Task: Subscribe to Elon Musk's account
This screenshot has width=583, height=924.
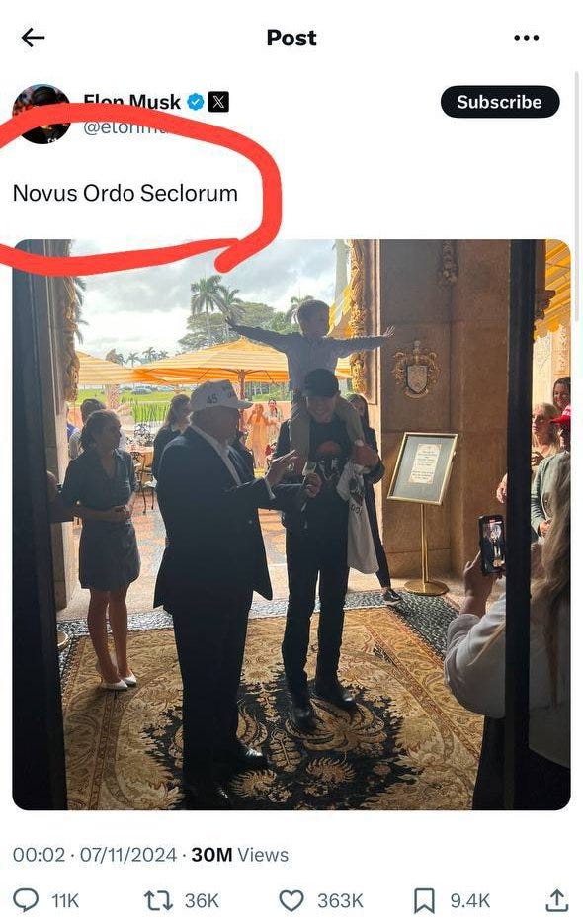Action: tap(500, 102)
